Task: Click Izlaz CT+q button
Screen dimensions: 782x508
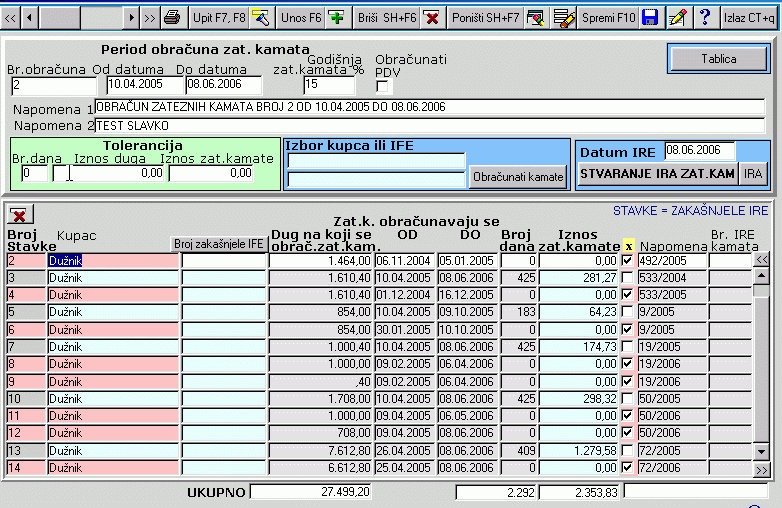Action: click(749, 18)
